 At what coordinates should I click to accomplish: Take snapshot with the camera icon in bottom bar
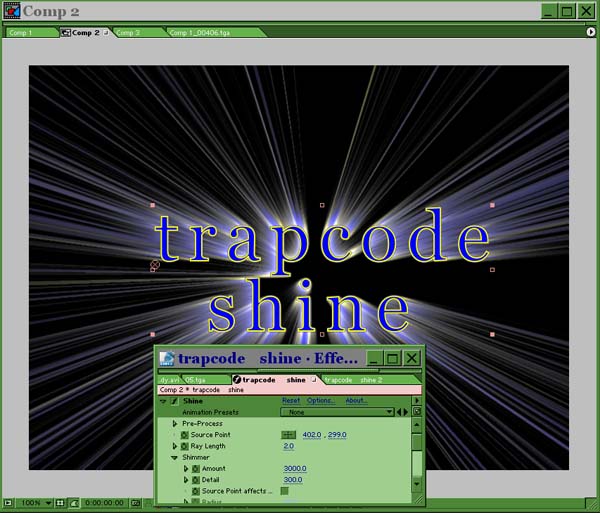(x=135, y=503)
